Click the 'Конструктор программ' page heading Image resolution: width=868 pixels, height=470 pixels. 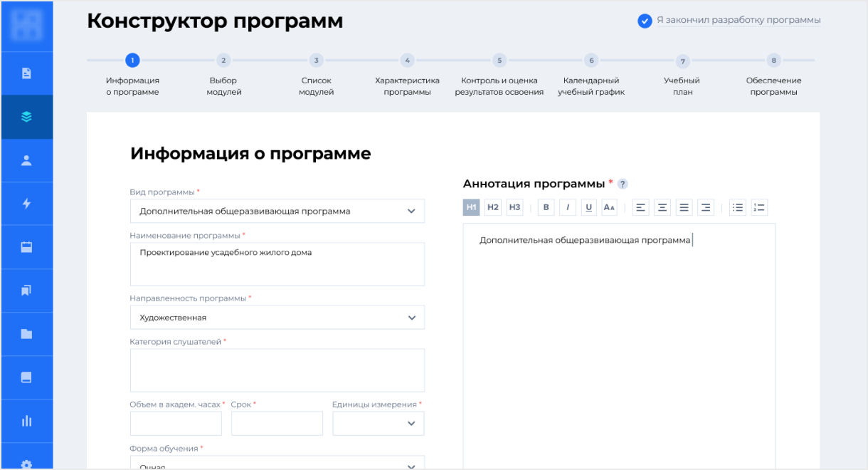(215, 21)
